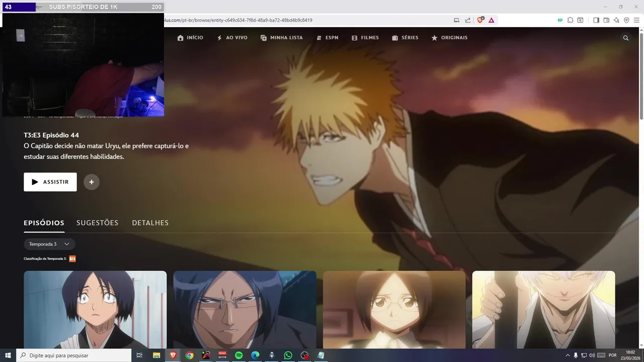644x362 pixels.
Task: Go to MINHA LISTA in navigation
Action: 282,38
